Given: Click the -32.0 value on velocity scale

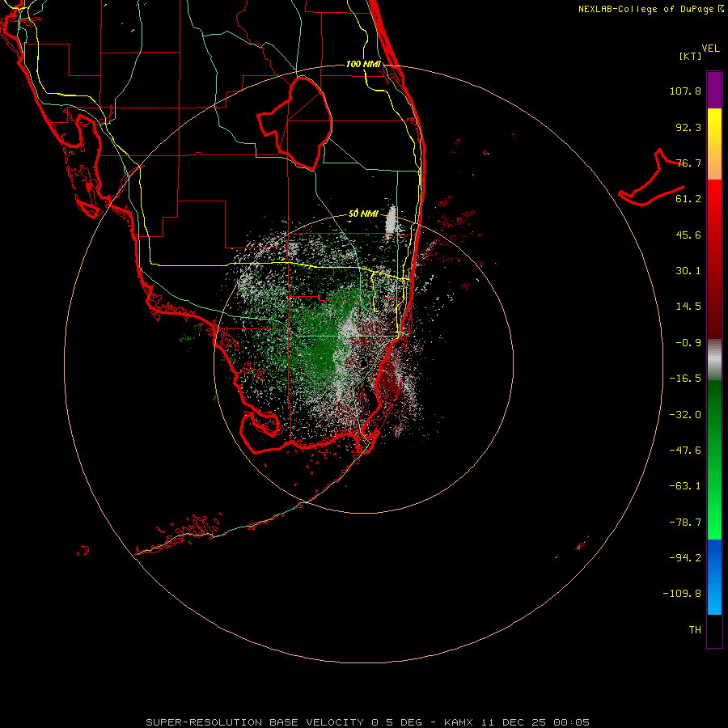Looking at the screenshot, I should 685,415.
